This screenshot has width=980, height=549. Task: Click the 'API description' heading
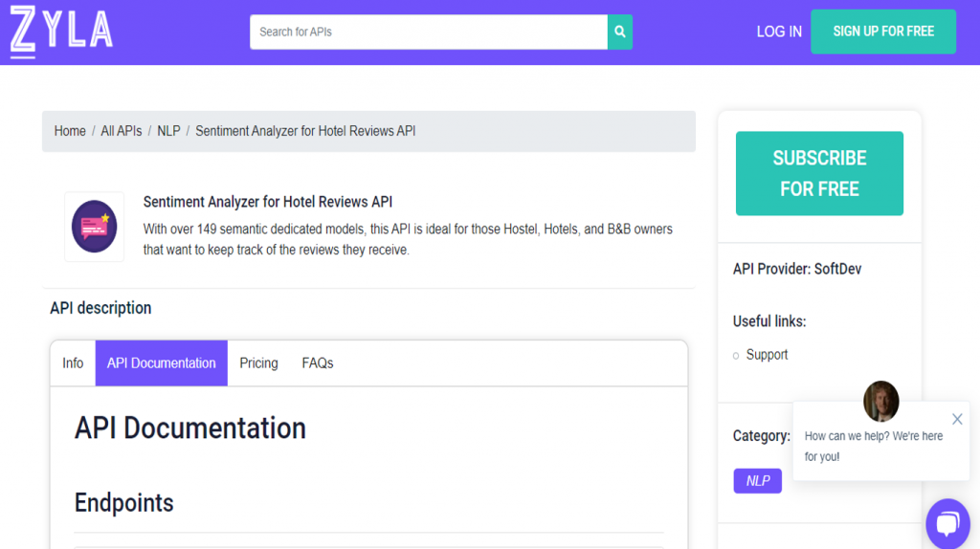[100, 308]
